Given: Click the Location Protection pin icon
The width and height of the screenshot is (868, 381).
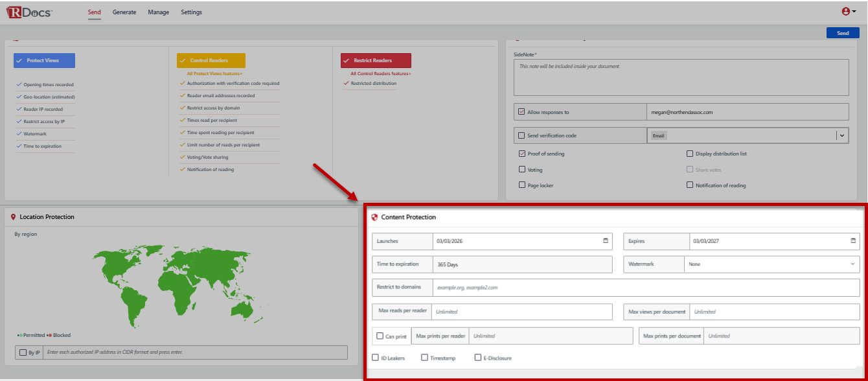Looking at the screenshot, I should point(14,217).
